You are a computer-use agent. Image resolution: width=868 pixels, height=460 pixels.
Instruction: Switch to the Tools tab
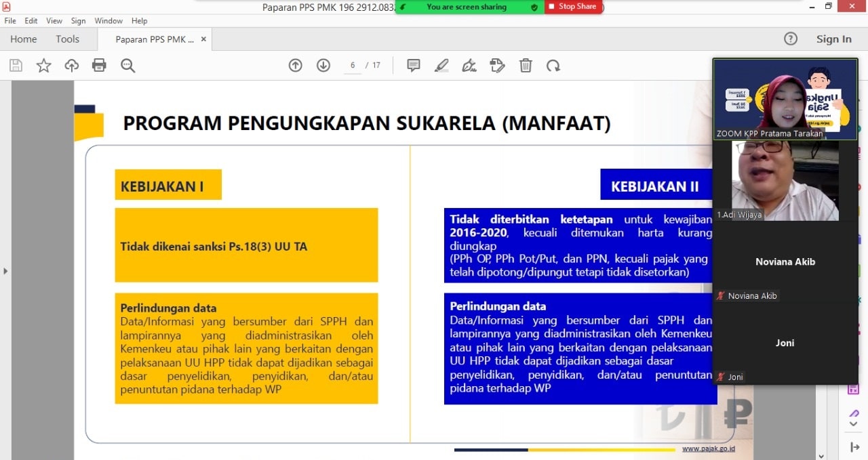67,39
